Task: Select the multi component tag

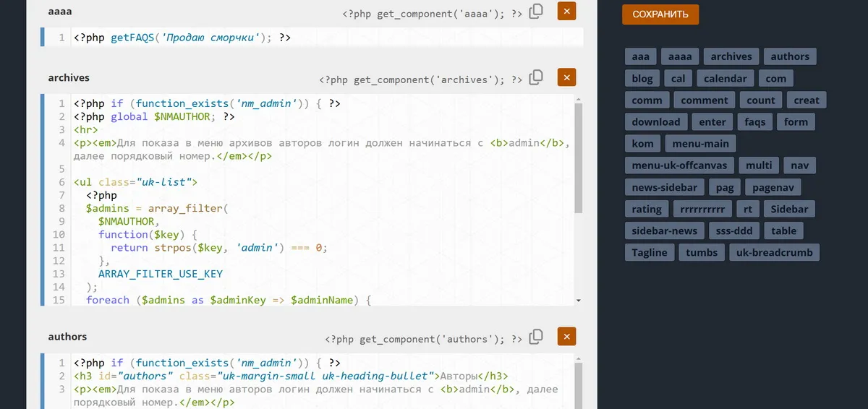Action: pyautogui.click(x=759, y=165)
